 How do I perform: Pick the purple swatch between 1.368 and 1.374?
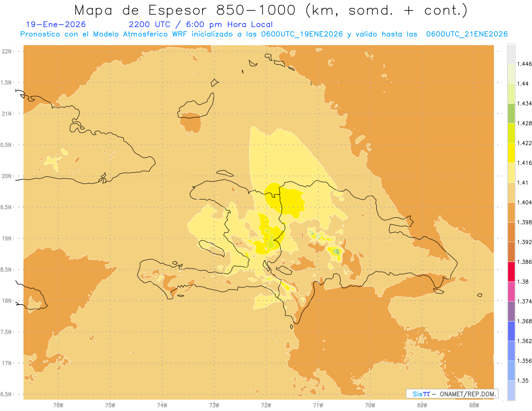pos(511,311)
